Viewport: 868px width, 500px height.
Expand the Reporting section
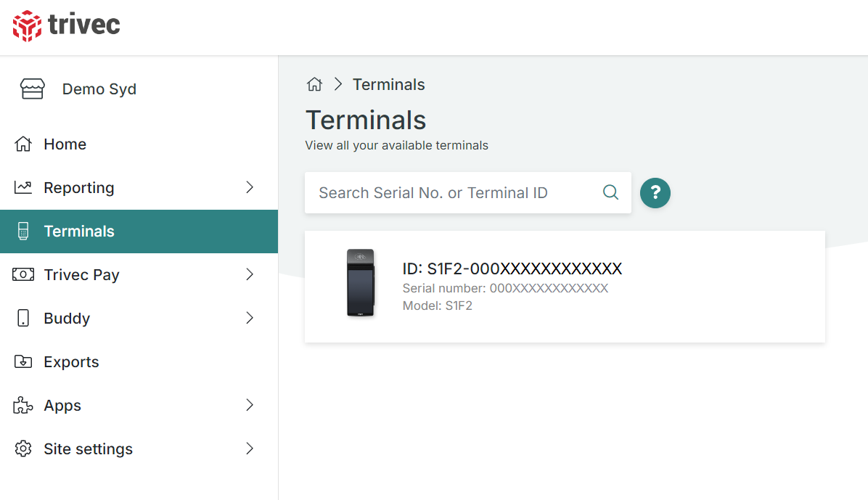coord(250,187)
